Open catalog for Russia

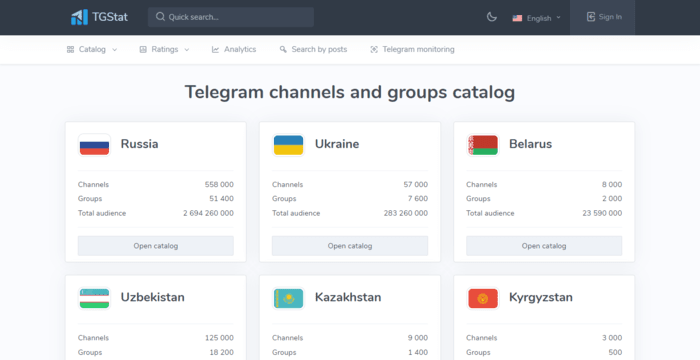156,246
